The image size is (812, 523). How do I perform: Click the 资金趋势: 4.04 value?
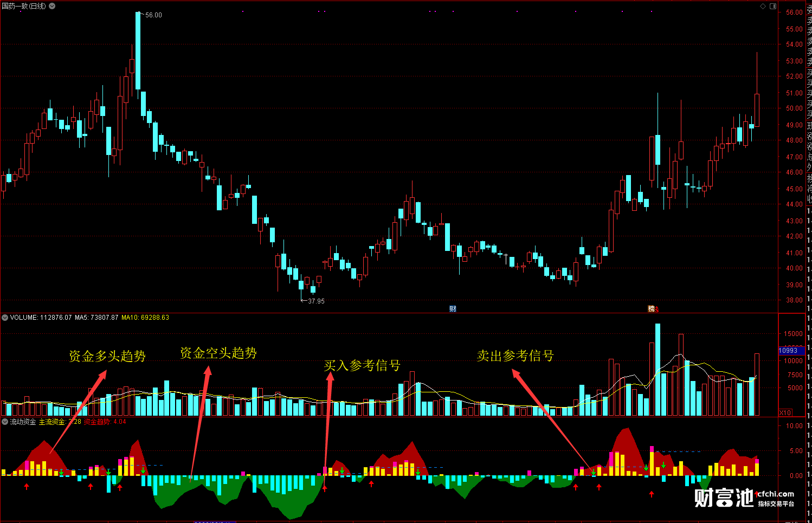click(x=105, y=422)
